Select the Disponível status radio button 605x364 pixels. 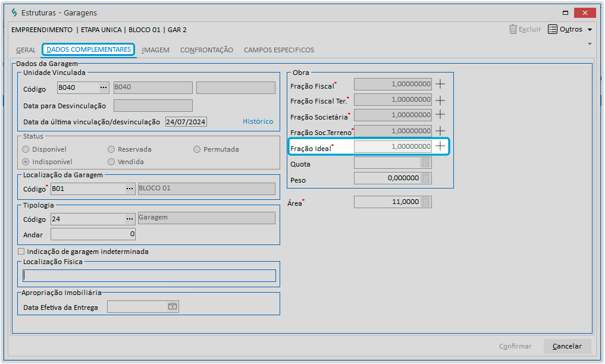(26, 149)
